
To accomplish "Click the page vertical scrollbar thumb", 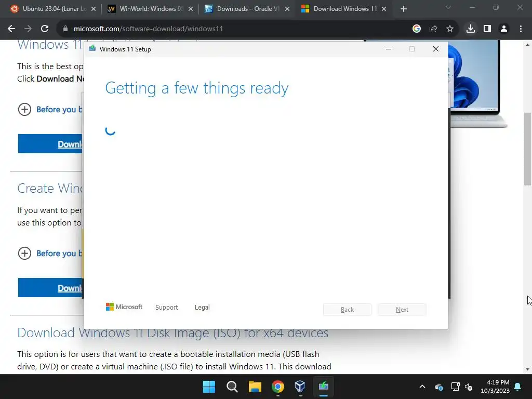I will pyautogui.click(x=527, y=149).
